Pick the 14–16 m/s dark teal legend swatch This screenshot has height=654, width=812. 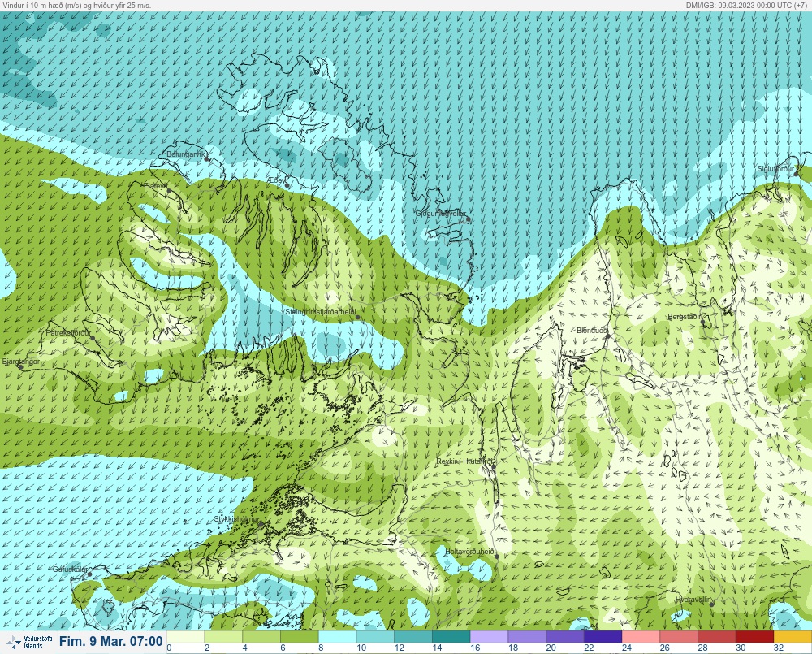451,636
